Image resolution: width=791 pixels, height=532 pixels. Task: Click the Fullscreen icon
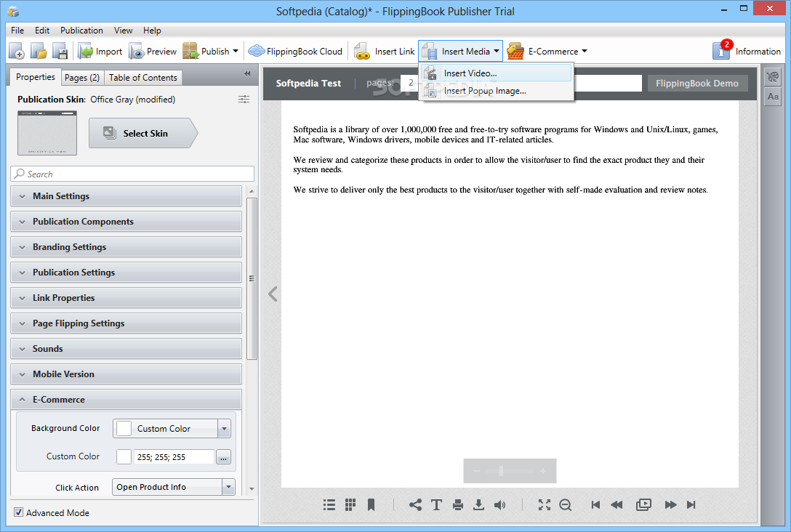click(x=545, y=505)
